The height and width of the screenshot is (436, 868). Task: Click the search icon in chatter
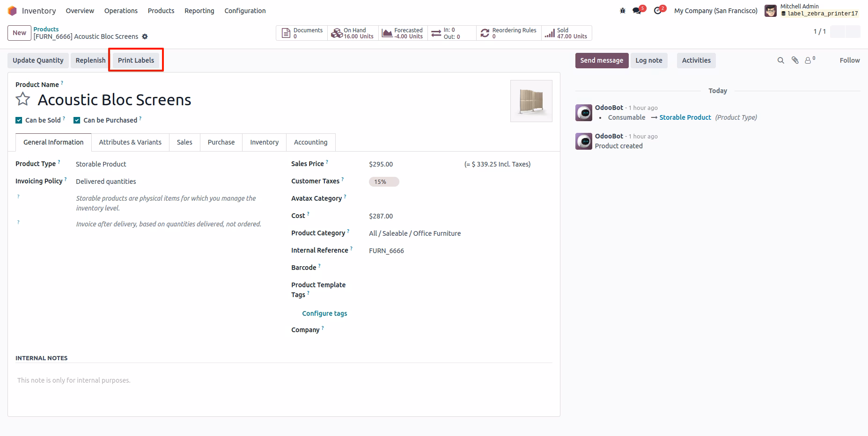[781, 60]
